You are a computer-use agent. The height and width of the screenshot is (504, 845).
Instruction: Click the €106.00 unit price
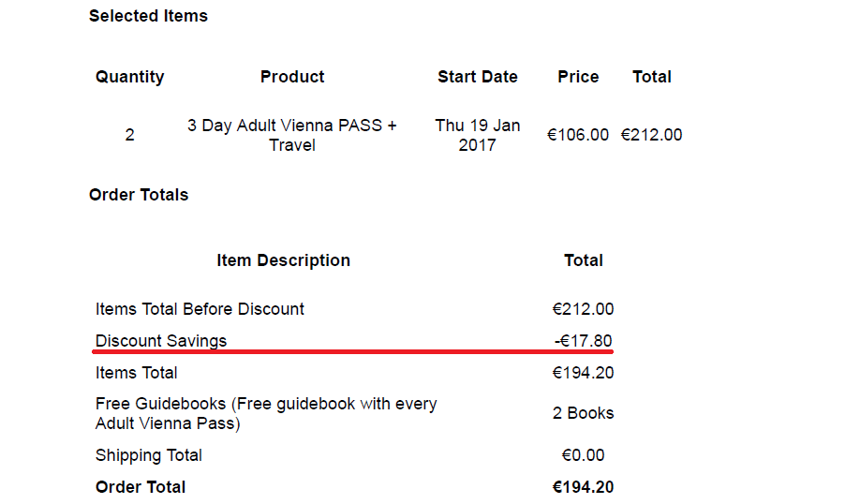point(578,135)
